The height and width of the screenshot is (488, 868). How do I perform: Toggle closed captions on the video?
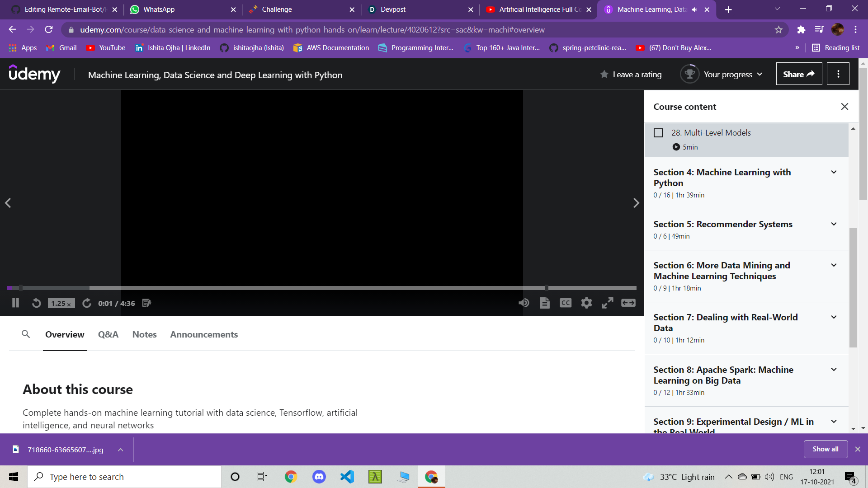(x=566, y=303)
